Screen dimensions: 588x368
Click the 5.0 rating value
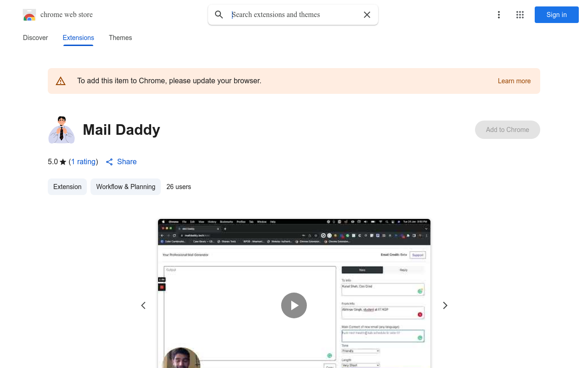pyautogui.click(x=53, y=162)
